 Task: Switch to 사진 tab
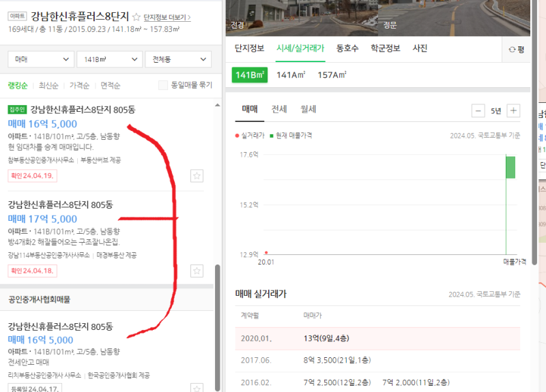[420, 48]
